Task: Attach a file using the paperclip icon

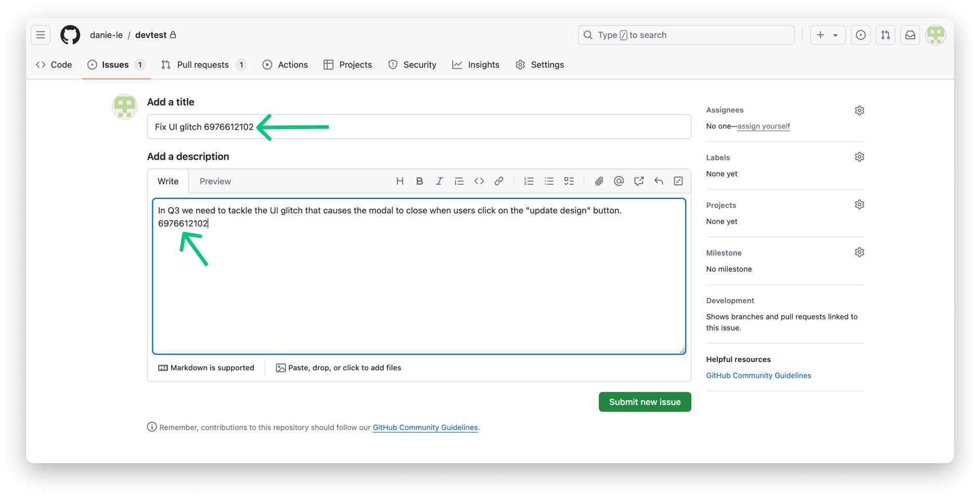Action: pyautogui.click(x=599, y=181)
